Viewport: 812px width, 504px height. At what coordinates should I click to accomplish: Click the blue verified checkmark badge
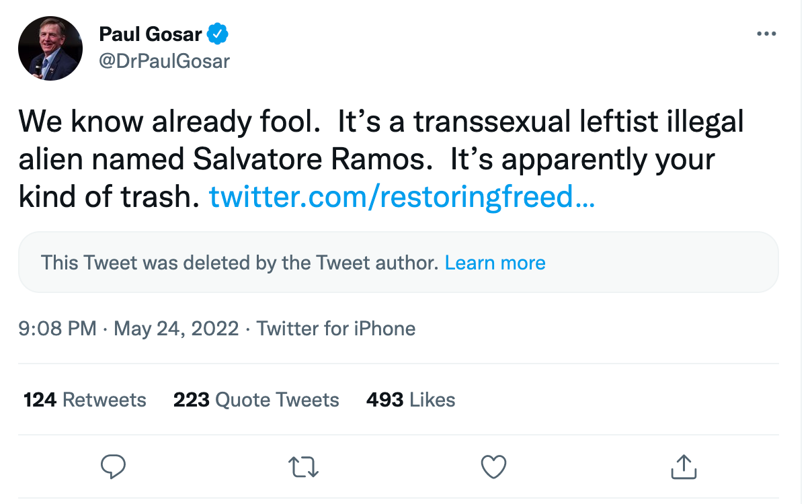(x=218, y=33)
